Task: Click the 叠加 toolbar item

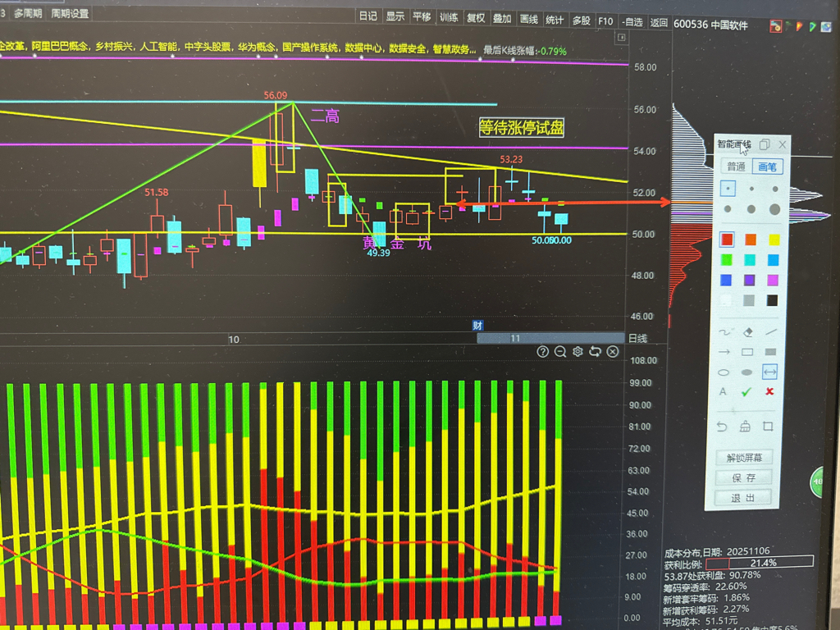Action: (x=502, y=19)
